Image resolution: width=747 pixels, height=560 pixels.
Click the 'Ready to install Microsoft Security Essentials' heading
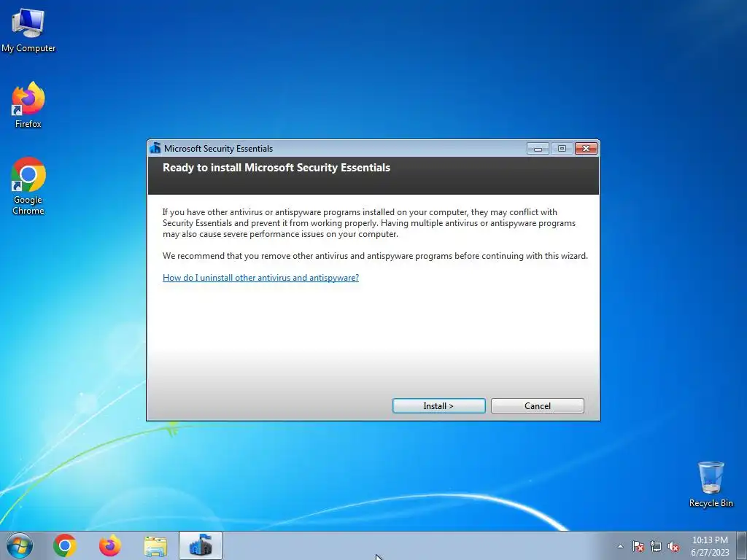[x=276, y=168]
